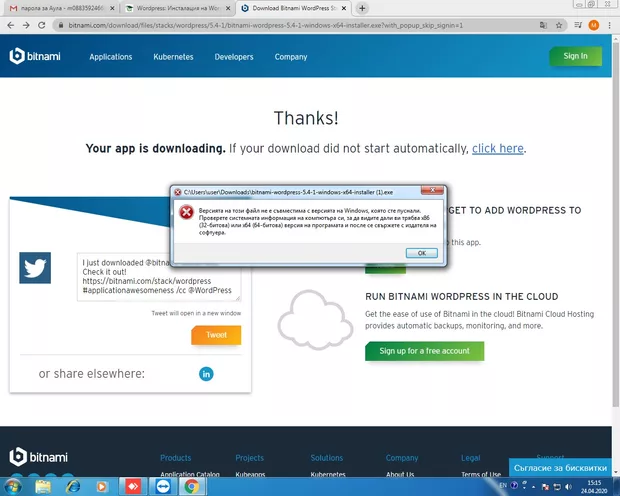
Task: Click the address bar URL field
Action: [x=297, y=25]
